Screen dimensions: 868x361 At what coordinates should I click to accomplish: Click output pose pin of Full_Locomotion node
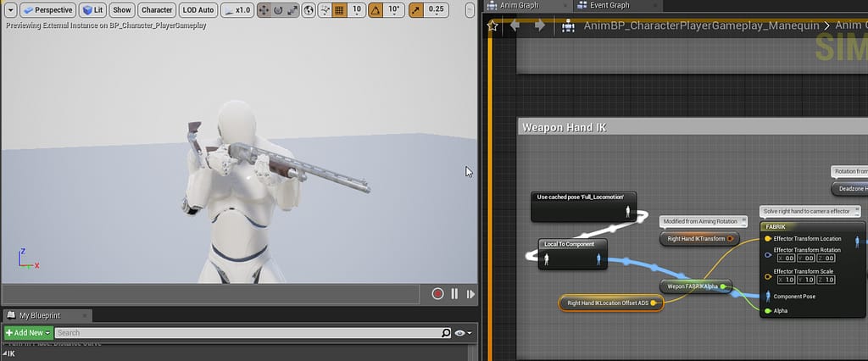coord(628,212)
